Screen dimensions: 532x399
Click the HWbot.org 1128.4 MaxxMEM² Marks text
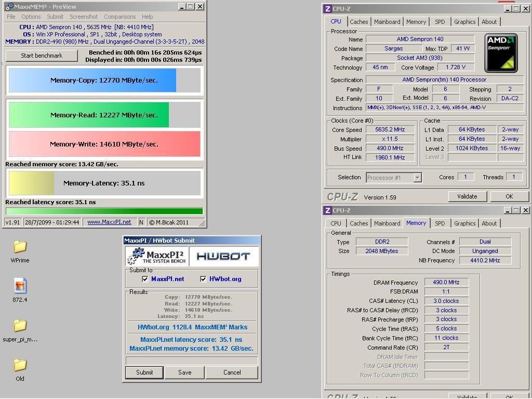pyautogui.click(x=192, y=327)
